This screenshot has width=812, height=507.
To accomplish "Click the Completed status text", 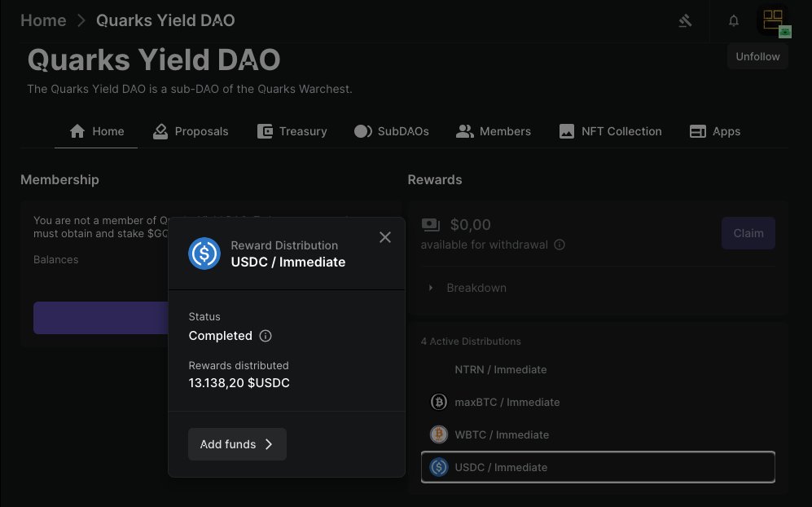I will tap(221, 336).
